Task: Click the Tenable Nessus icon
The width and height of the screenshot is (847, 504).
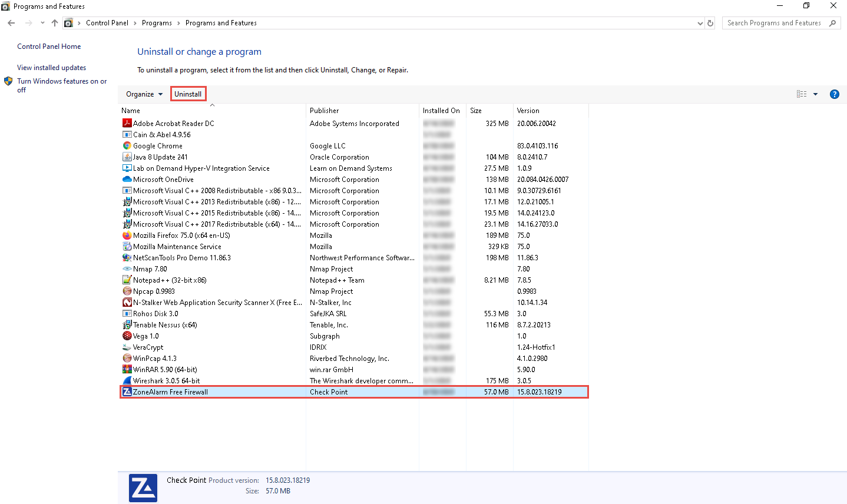Action: (x=127, y=324)
